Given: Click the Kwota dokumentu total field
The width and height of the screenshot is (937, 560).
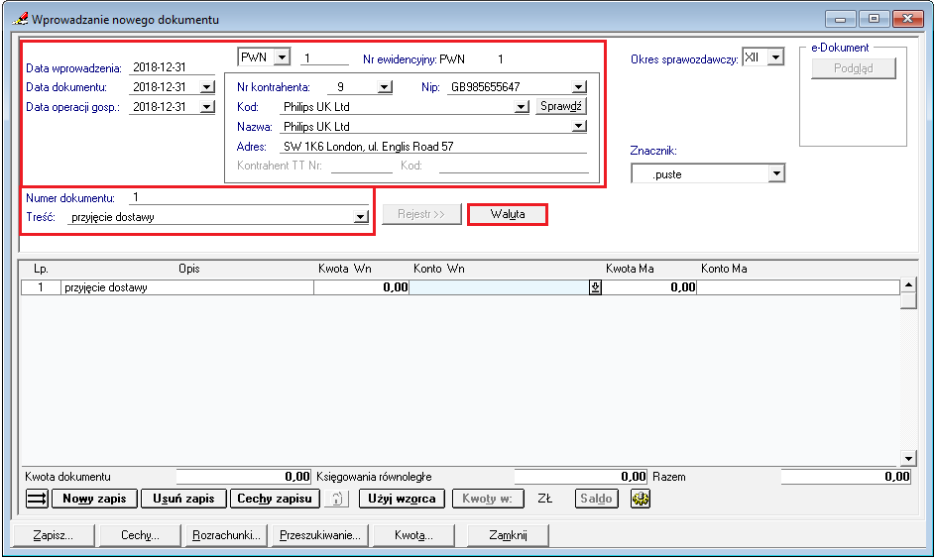Looking at the screenshot, I should (243, 477).
